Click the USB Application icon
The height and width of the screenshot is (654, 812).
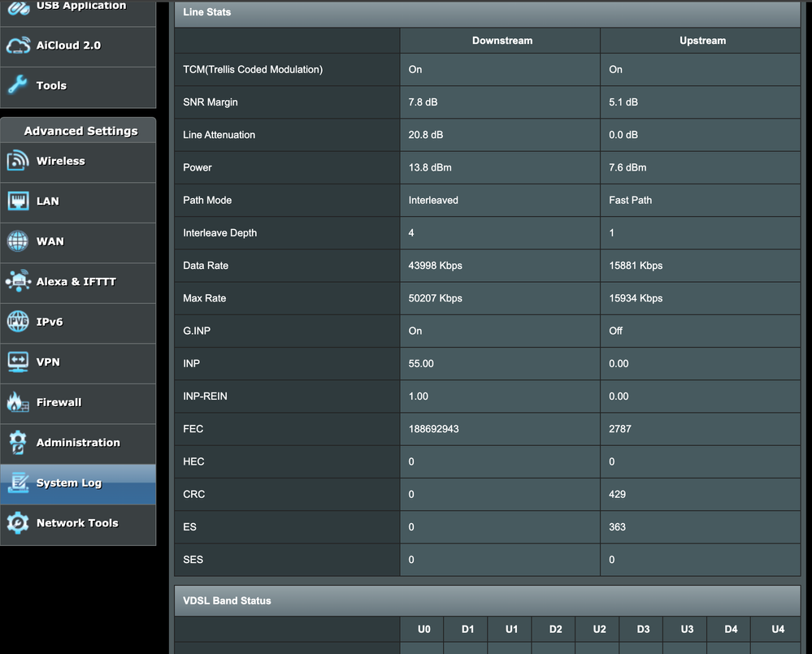[x=18, y=6]
